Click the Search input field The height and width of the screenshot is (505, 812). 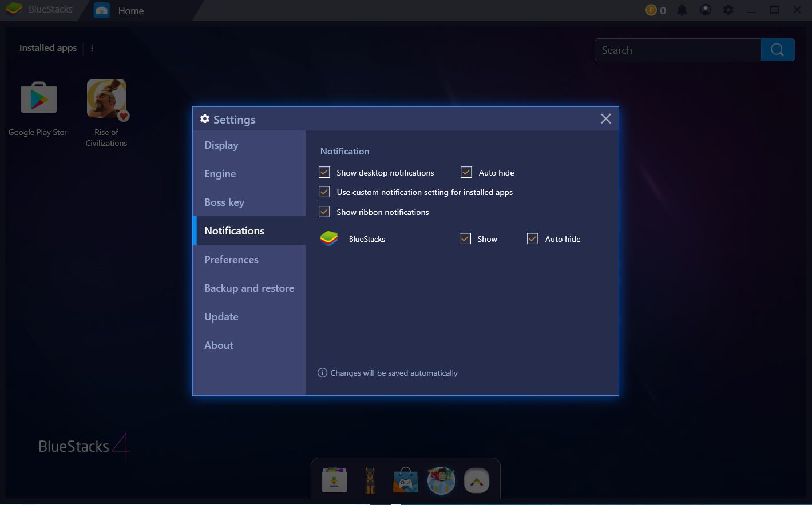coord(678,50)
